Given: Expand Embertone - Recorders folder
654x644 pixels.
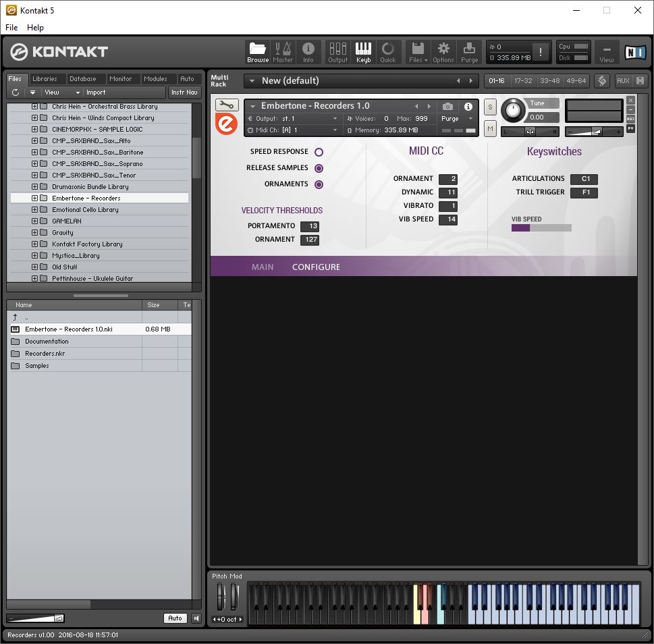Looking at the screenshot, I should [x=34, y=198].
